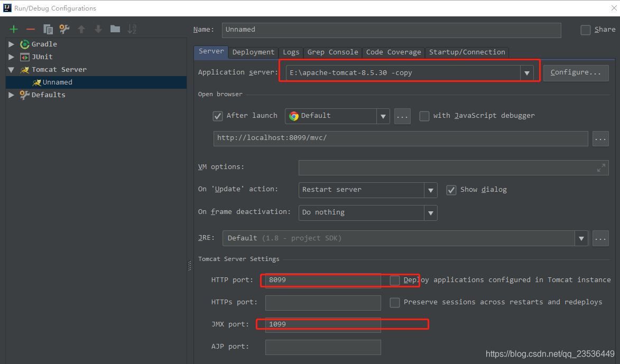Viewport: 620px width, 364px height.
Task: Switch to Grep Console tab
Action: (333, 52)
